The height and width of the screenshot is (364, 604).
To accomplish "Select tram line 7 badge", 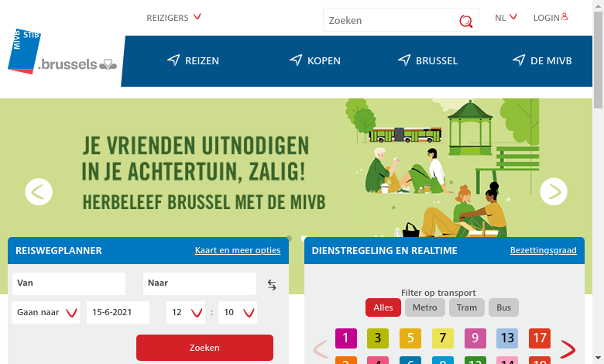I will [x=443, y=338].
